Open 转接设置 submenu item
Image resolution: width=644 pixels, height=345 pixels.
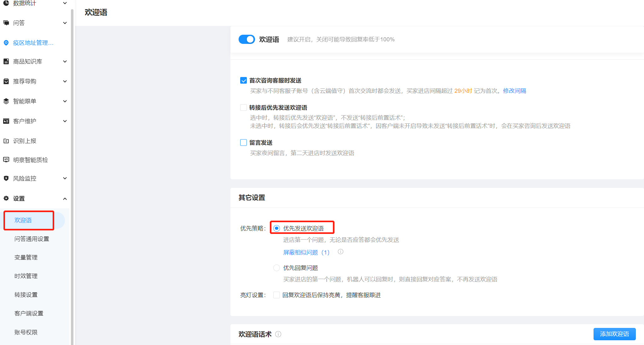coord(26,295)
